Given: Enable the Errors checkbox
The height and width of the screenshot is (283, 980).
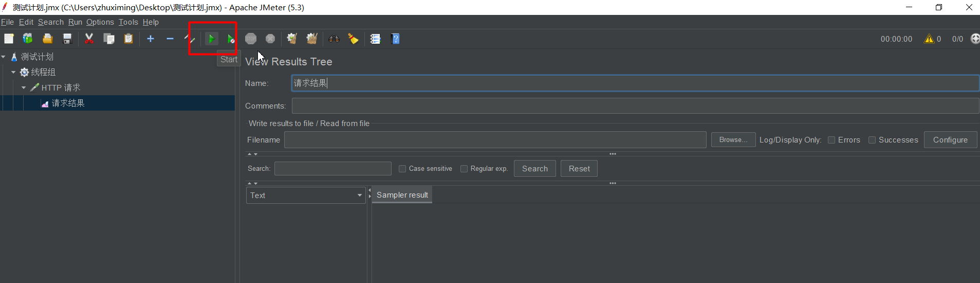Looking at the screenshot, I should [831, 140].
